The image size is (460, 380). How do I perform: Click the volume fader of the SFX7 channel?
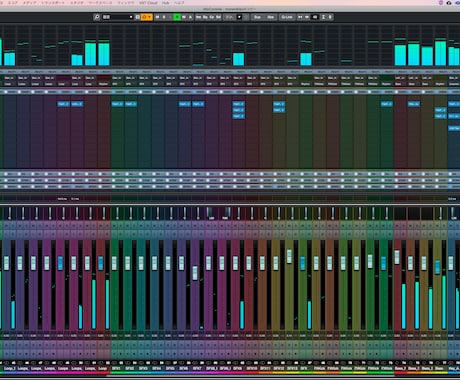pyautogui.click(x=195, y=273)
